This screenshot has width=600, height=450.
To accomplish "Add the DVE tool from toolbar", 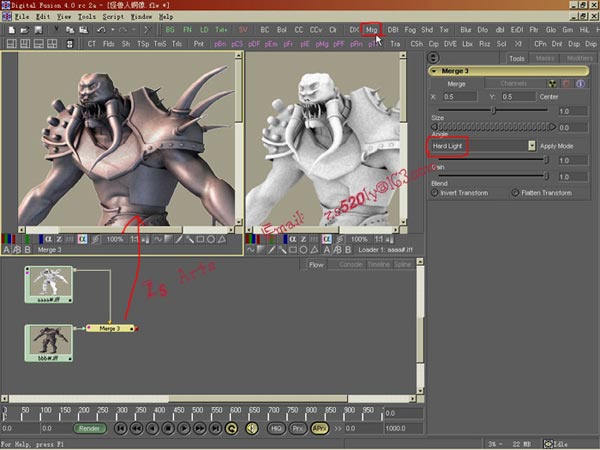I will click(450, 44).
